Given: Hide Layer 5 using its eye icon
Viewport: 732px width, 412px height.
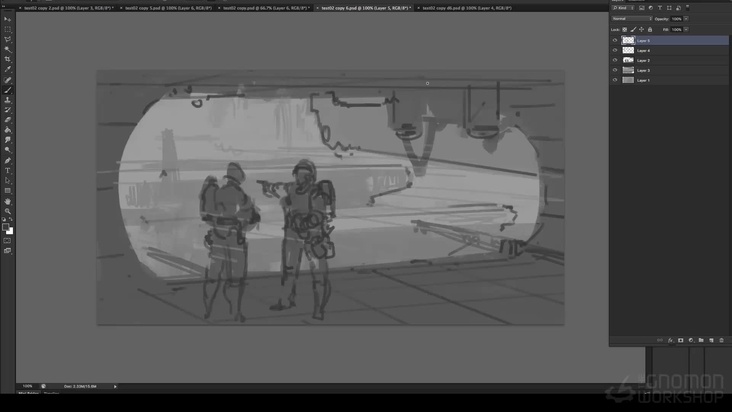Looking at the screenshot, I should [x=615, y=41].
